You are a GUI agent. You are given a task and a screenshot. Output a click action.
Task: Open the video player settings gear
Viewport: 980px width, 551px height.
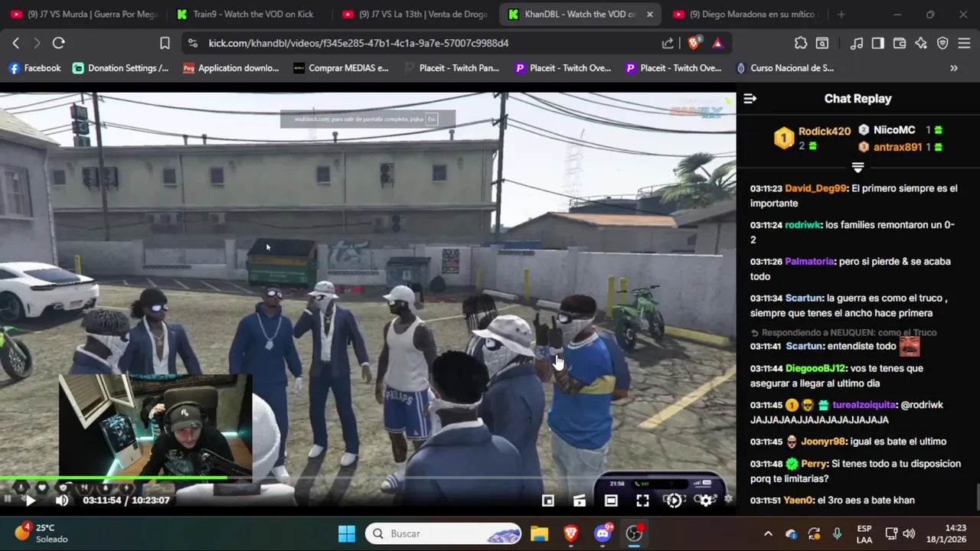(706, 500)
